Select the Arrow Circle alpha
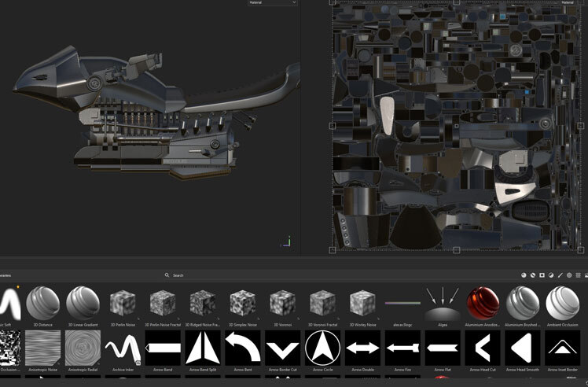 pos(322,348)
